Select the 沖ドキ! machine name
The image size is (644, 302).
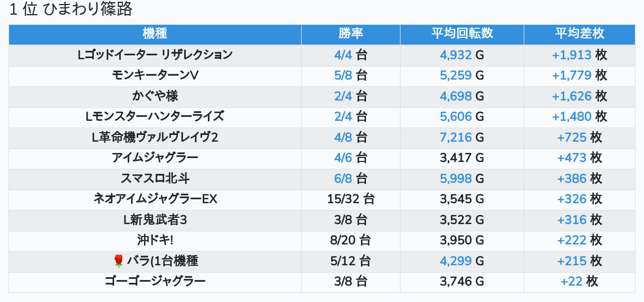[x=155, y=240]
